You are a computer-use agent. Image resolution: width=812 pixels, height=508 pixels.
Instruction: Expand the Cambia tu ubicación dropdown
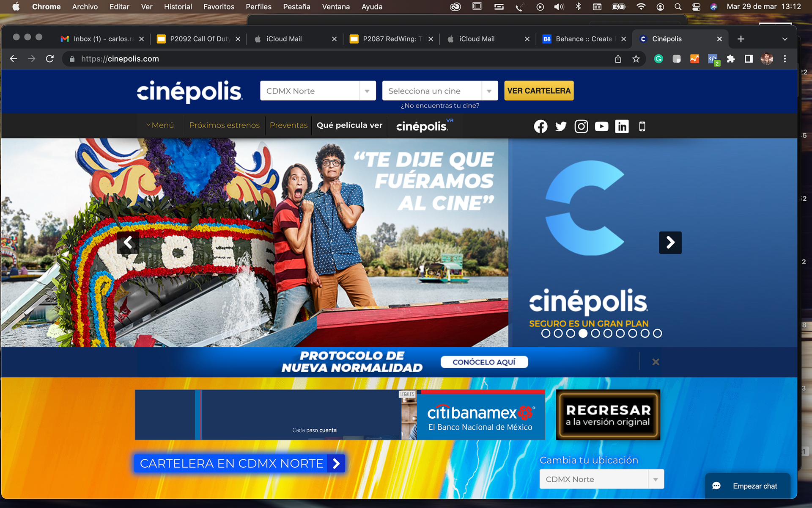click(601, 479)
